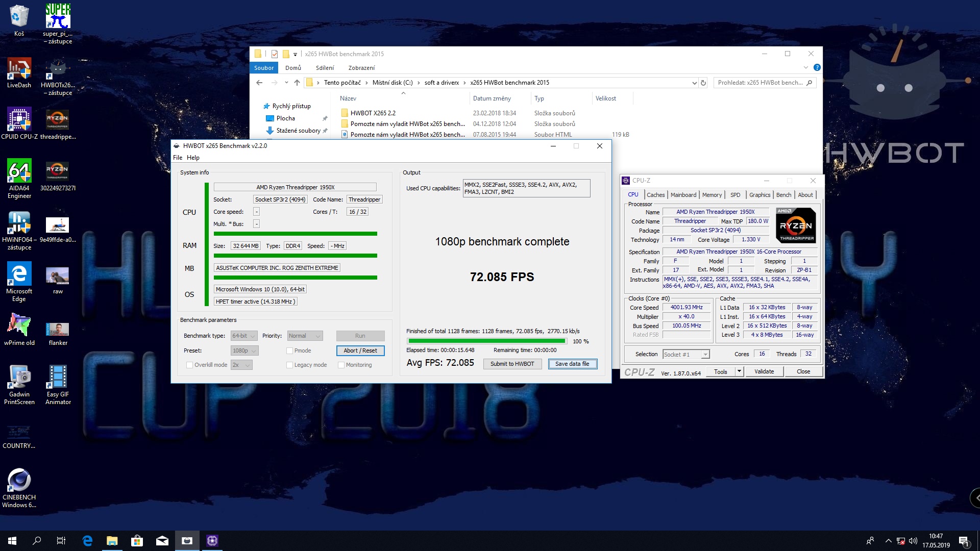Viewport: 980px width, 551px height.
Task: Open CINEBENCH Windows 64 desktop icon
Action: coord(19,488)
